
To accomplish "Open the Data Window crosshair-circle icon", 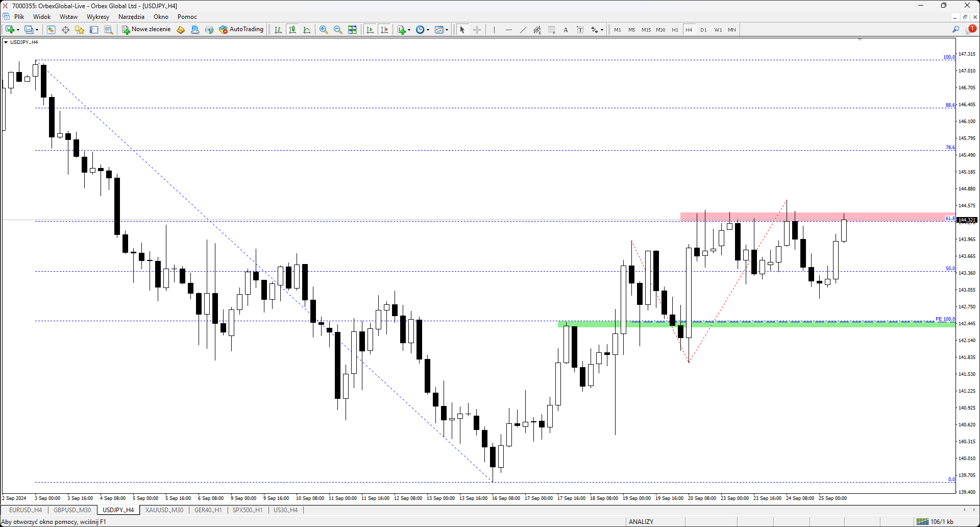I will (65, 30).
